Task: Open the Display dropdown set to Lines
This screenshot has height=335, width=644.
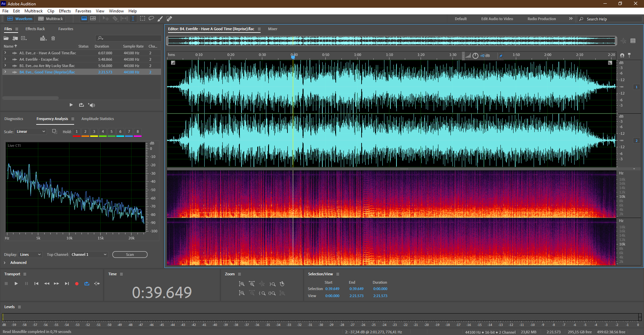Action: click(x=31, y=255)
